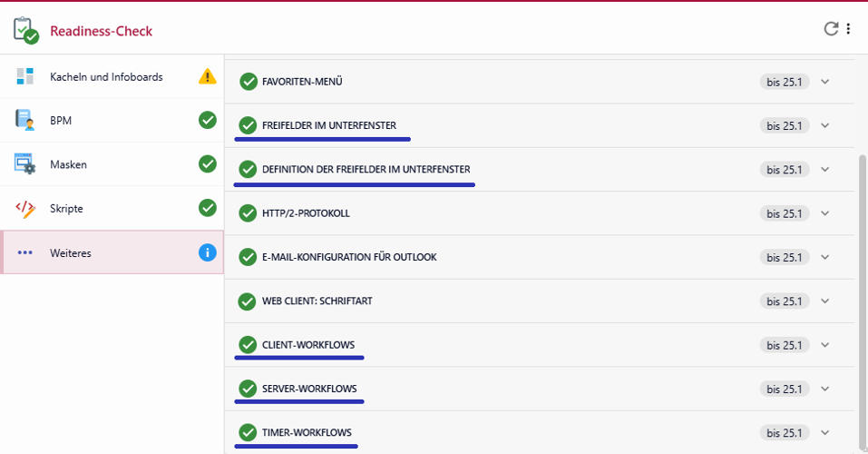Click the Server-Workflows title

pos(308,389)
